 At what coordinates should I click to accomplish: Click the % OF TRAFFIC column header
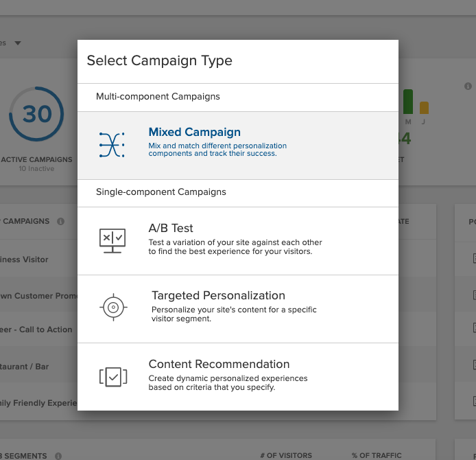pos(377,455)
